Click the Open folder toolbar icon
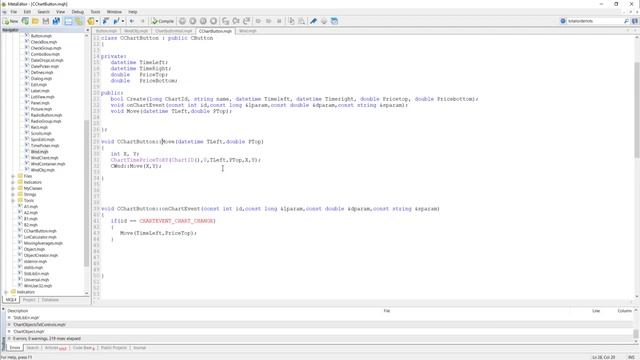This screenshot has height=360, width=640. 35,21
